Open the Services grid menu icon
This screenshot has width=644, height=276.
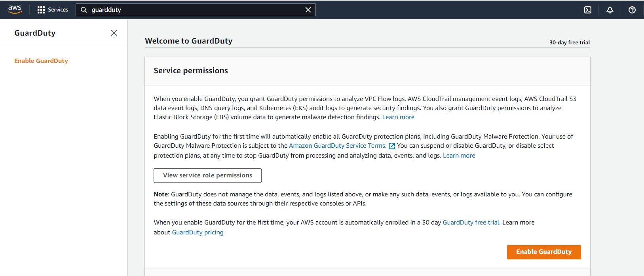(x=41, y=10)
